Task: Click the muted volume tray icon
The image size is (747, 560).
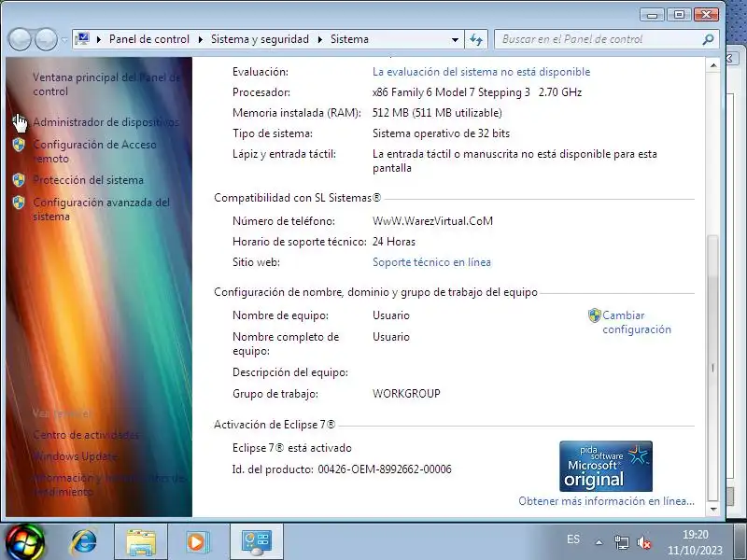Action: pos(644,542)
